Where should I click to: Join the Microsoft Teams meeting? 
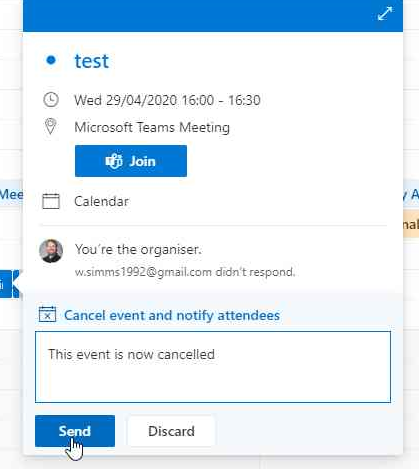tap(131, 161)
